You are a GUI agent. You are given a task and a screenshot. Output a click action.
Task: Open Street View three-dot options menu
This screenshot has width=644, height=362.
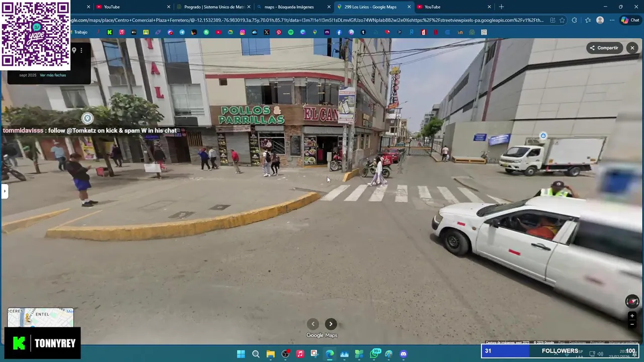81,50
